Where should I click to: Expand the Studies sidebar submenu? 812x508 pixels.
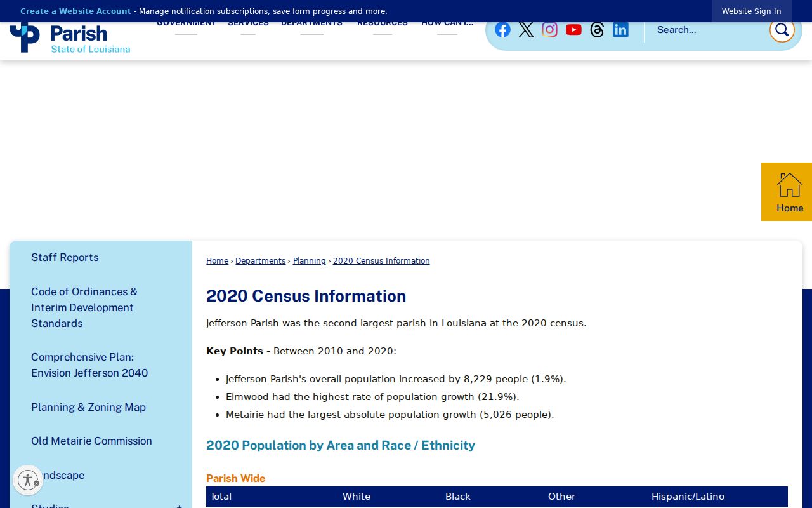coord(179,506)
